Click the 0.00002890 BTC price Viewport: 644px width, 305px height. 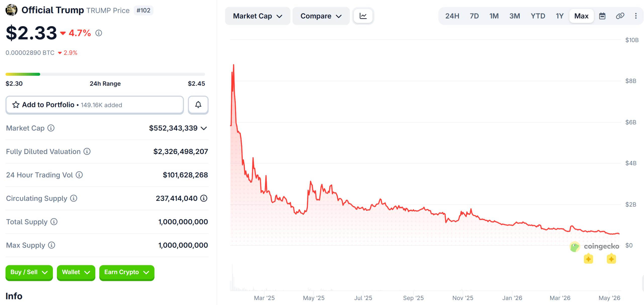tap(30, 53)
